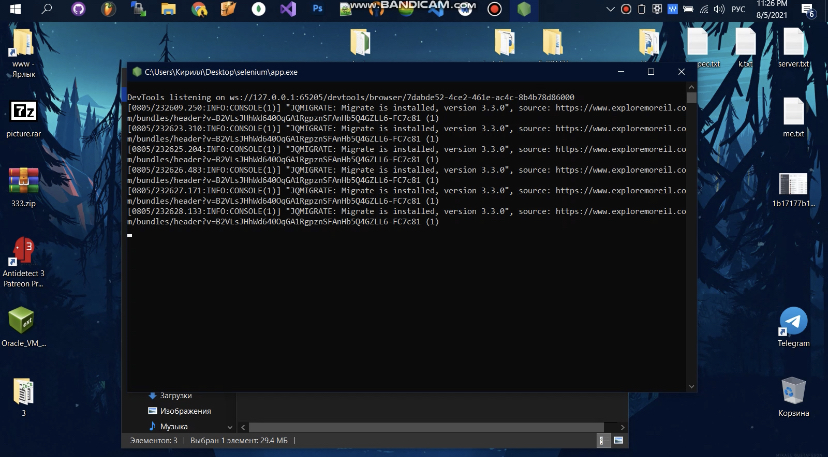Expand hidden system tray icons chevron
The width and height of the screenshot is (828, 457).
click(x=610, y=9)
